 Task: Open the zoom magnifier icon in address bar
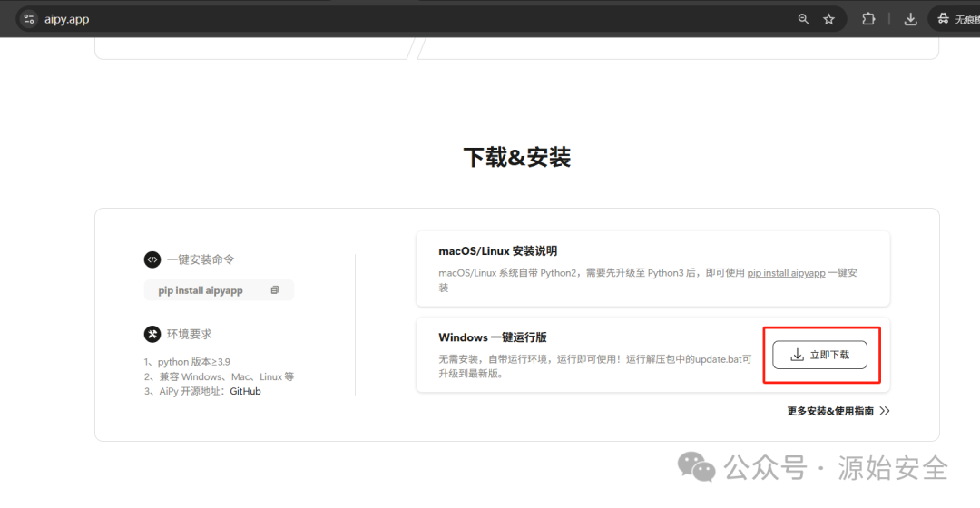(803, 19)
